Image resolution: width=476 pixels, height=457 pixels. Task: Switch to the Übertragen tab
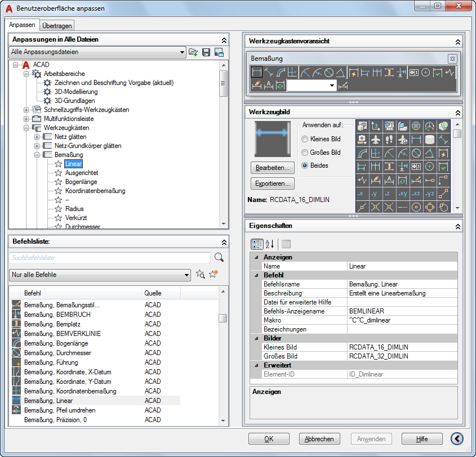pyautogui.click(x=57, y=25)
